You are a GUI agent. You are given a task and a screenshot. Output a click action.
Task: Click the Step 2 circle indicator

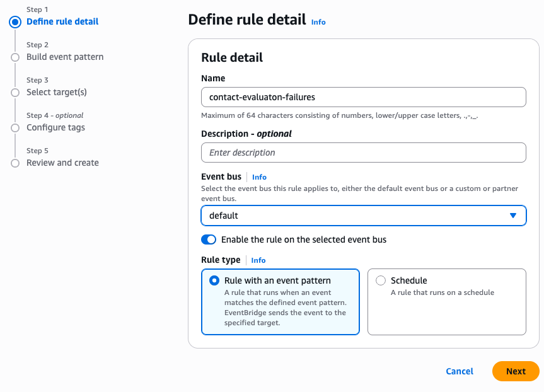(14, 57)
